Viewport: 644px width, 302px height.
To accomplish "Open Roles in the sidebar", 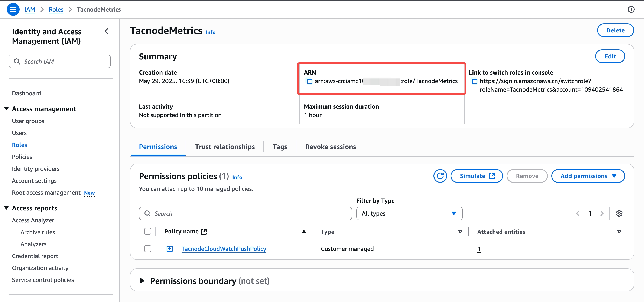I will click(19, 145).
